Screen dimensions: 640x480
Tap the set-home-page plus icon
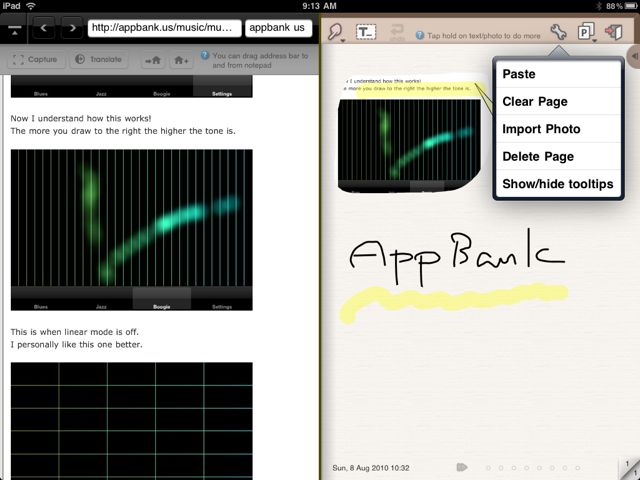[x=181, y=60]
